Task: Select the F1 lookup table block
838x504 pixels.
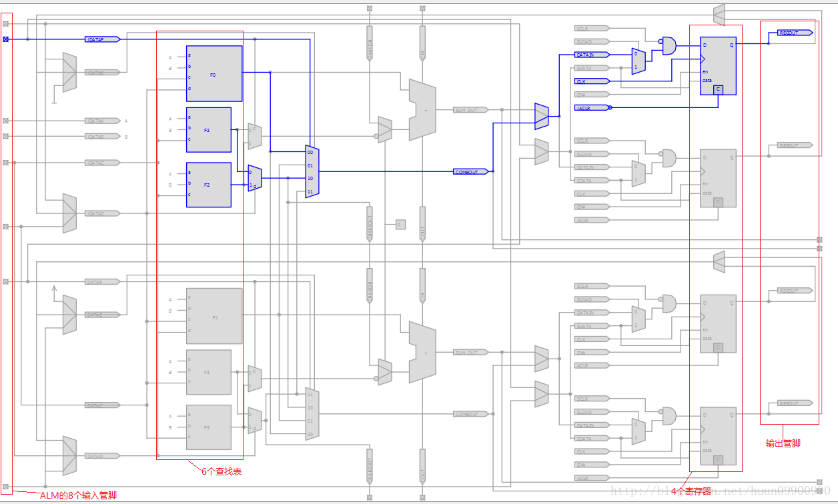Action: tap(214, 316)
